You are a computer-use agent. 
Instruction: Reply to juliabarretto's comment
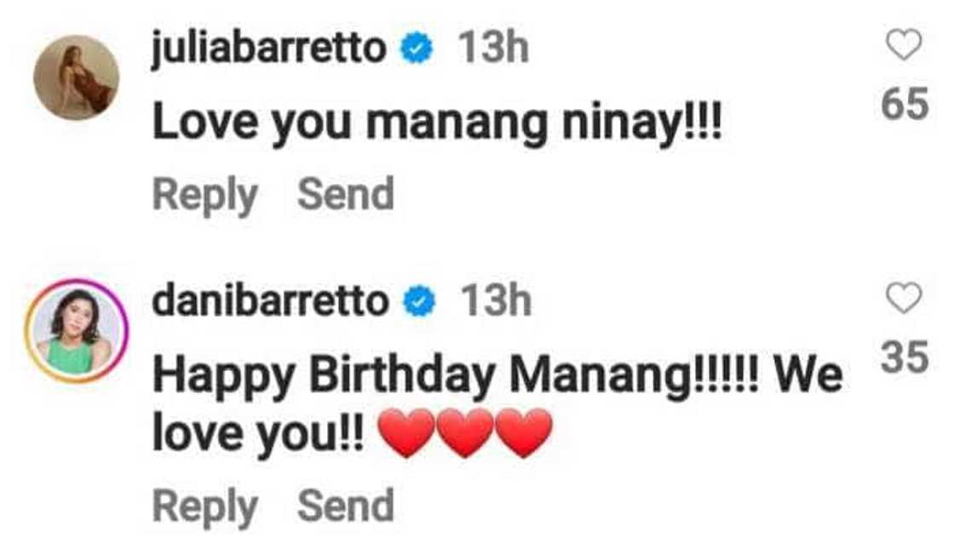click(205, 196)
